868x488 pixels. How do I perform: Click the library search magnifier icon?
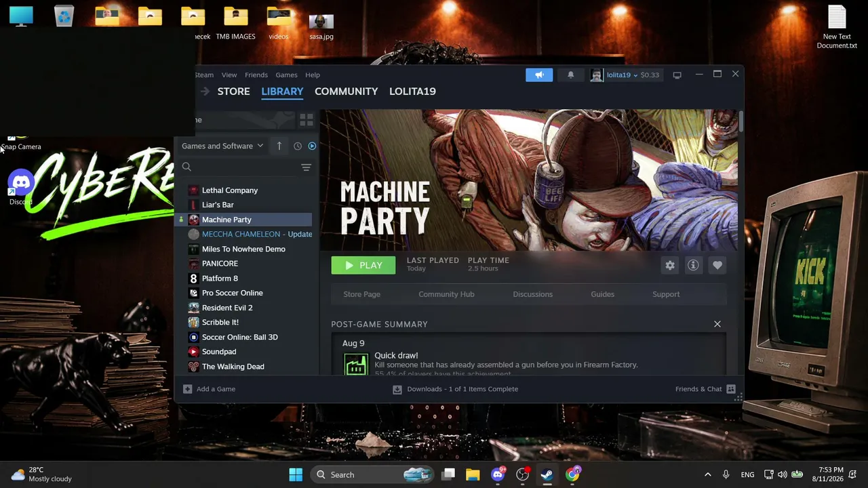tap(186, 167)
